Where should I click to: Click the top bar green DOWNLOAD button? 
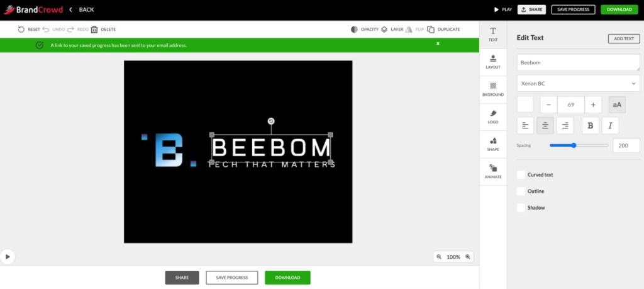pos(619,9)
